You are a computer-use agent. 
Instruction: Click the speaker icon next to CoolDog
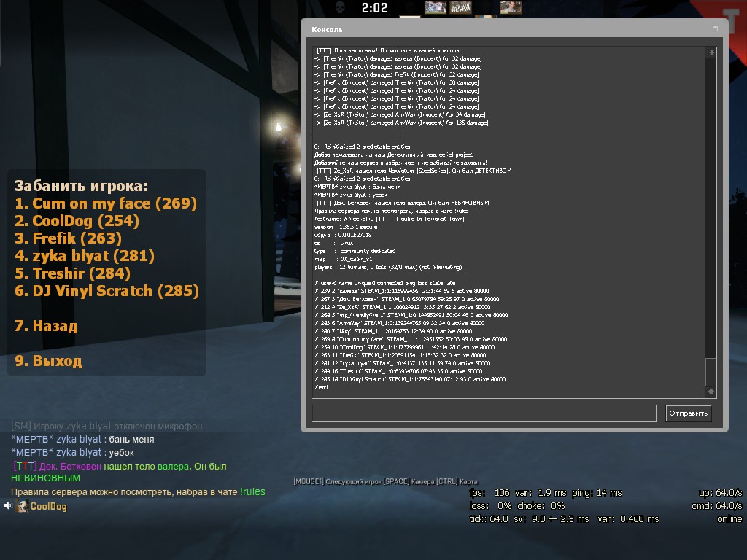point(7,506)
